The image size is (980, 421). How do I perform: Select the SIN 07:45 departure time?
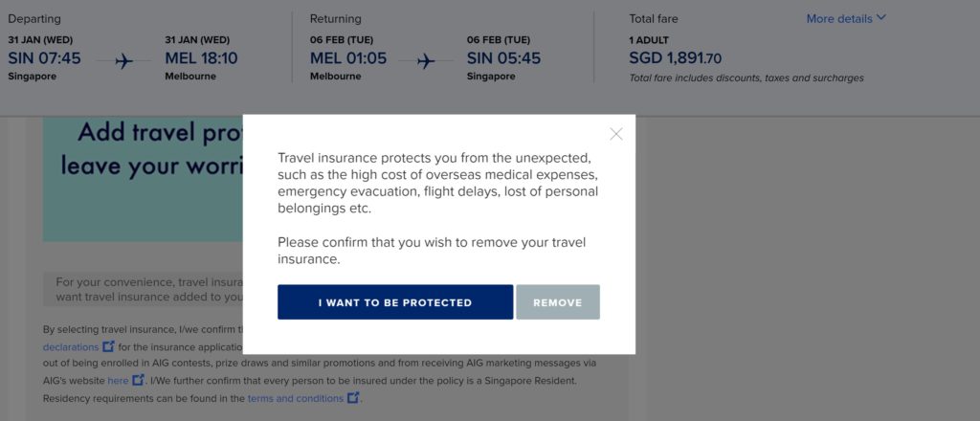(x=44, y=58)
